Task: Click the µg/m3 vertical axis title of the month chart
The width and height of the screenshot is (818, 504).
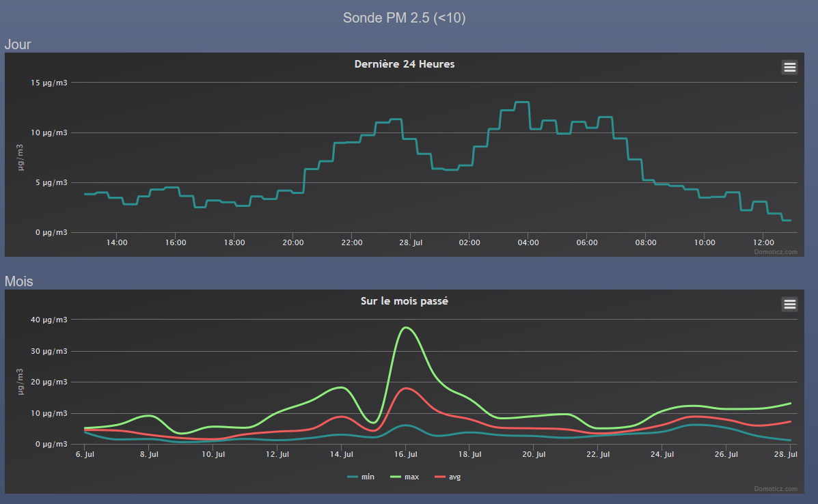Action: (21, 382)
